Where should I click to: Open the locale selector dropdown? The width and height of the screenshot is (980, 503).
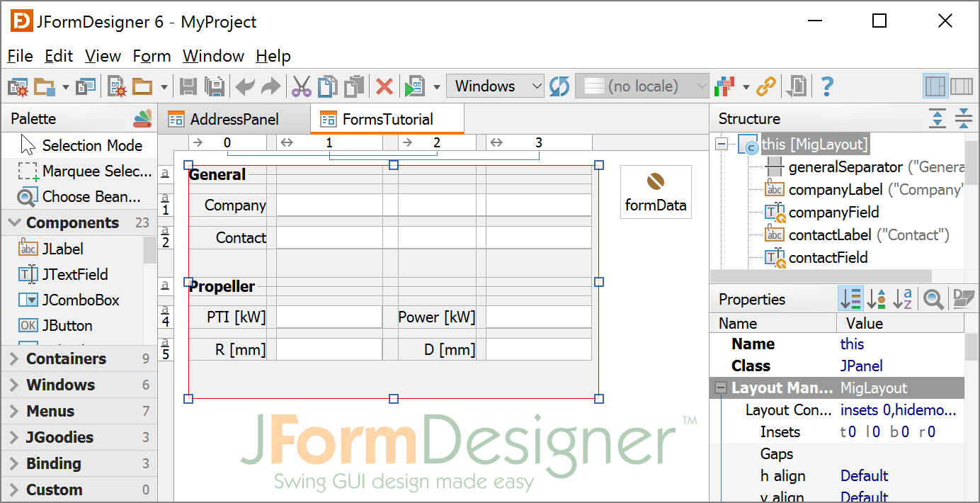[x=642, y=86]
